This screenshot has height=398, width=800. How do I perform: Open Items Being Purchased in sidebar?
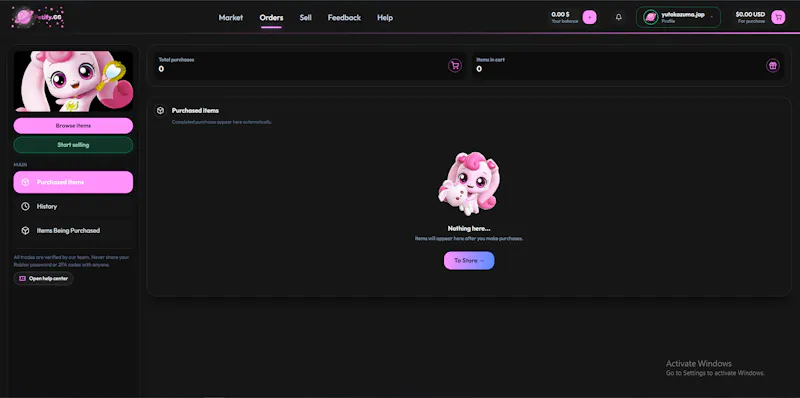73,231
